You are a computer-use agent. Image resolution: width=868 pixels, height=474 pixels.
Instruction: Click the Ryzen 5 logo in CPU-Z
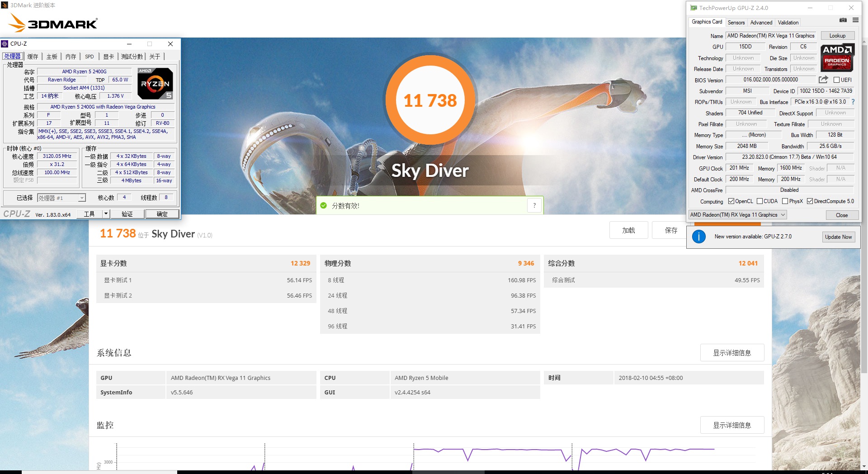pos(155,84)
